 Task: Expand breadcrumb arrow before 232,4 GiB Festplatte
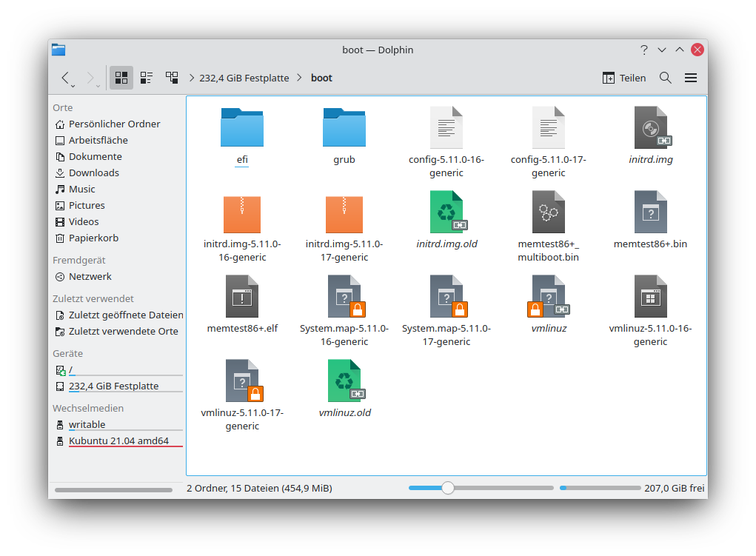(192, 78)
